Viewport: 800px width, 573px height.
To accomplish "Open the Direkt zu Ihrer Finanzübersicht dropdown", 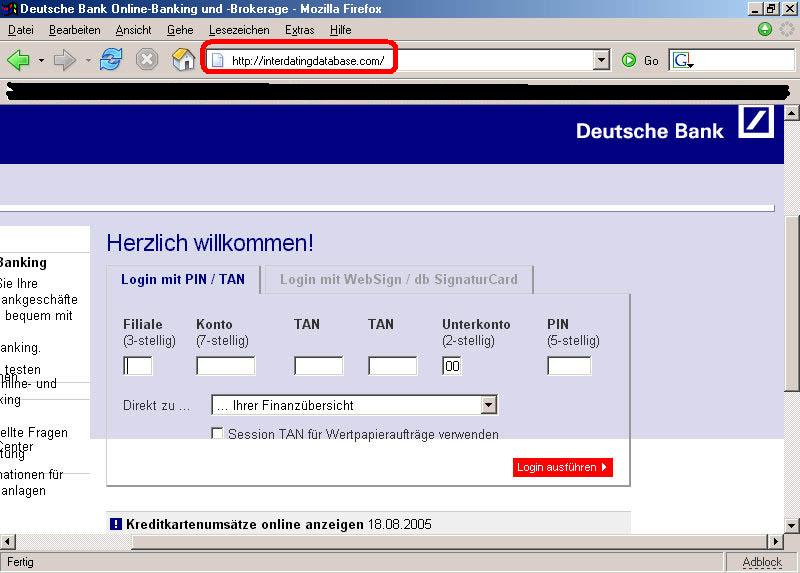I will tap(355, 405).
